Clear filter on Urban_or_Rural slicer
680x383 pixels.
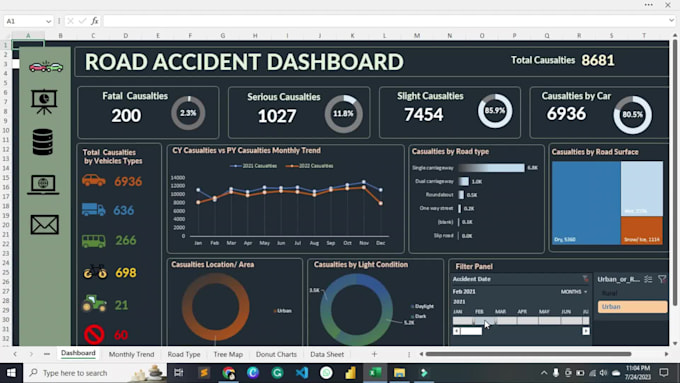click(662, 279)
